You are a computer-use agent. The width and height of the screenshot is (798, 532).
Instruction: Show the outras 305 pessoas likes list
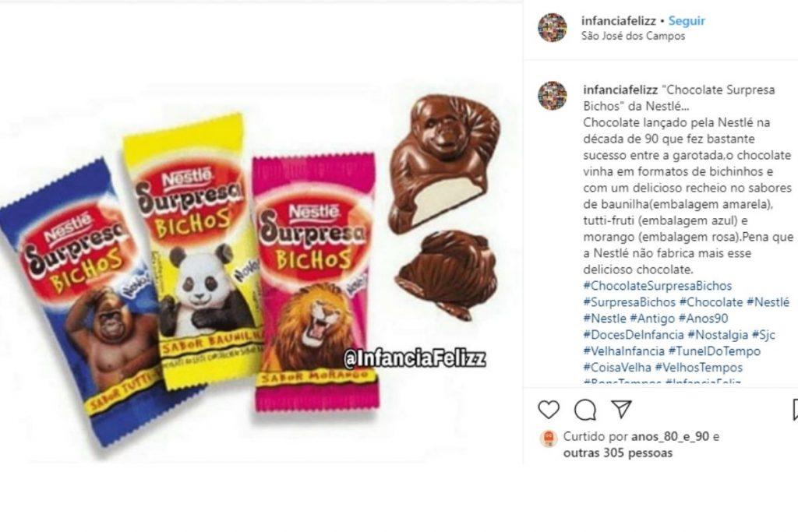coord(618,453)
